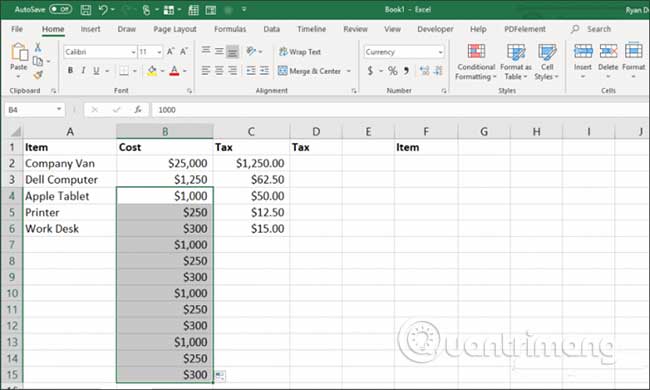The image size is (650, 390).
Task: Click the Format Painter brush icon
Action: coord(38,75)
